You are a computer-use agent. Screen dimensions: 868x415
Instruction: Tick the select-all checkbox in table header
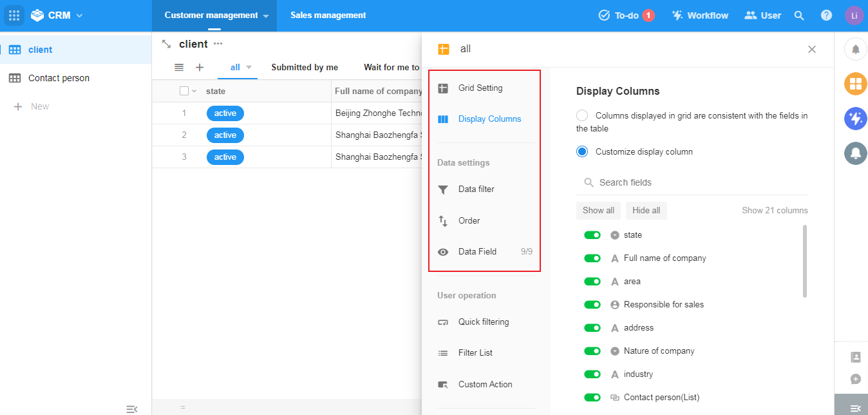click(x=184, y=91)
